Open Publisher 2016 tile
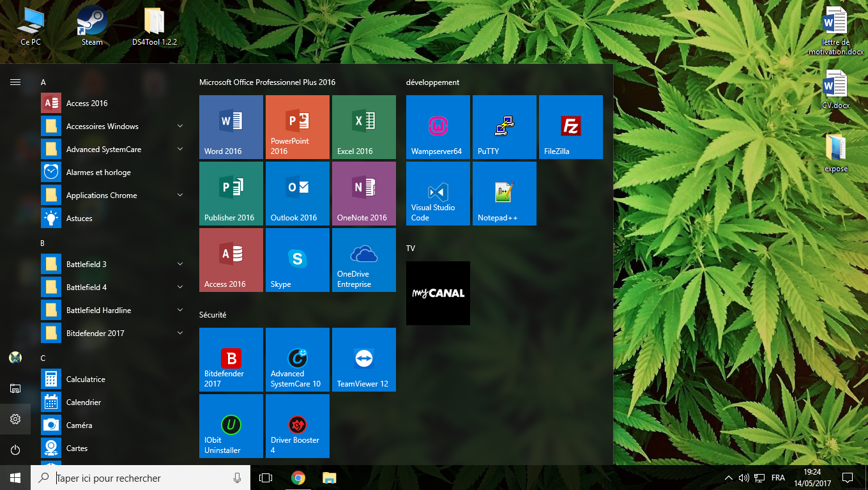 [231, 194]
